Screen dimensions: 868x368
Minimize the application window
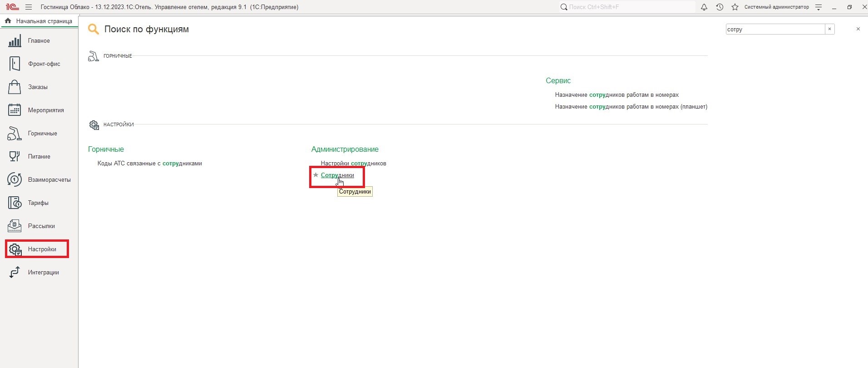coord(834,7)
